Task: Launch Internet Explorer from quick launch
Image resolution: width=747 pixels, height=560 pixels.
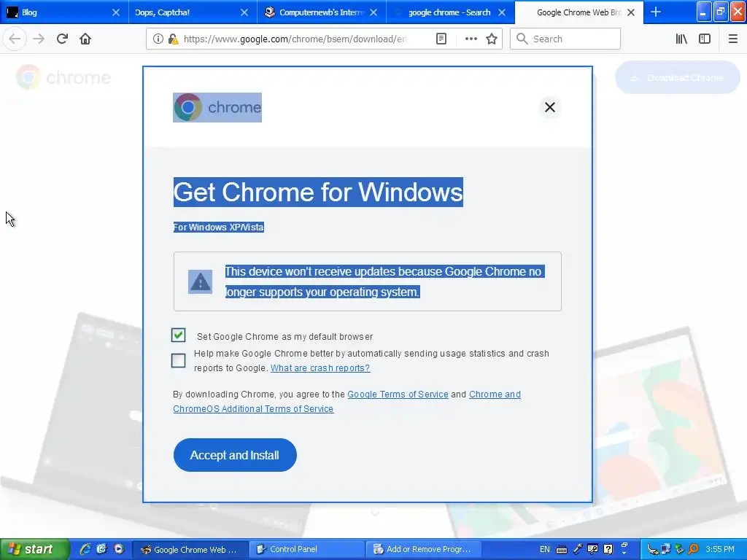Action: (85, 549)
